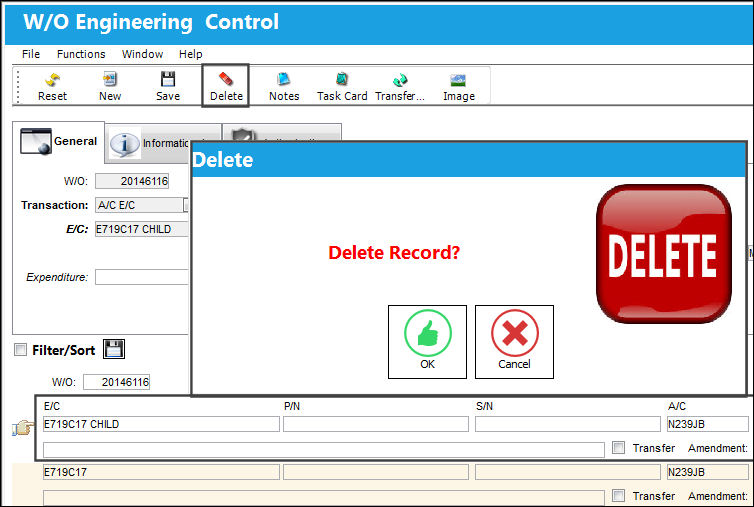
Task: Switch to the General tab
Action: point(58,141)
